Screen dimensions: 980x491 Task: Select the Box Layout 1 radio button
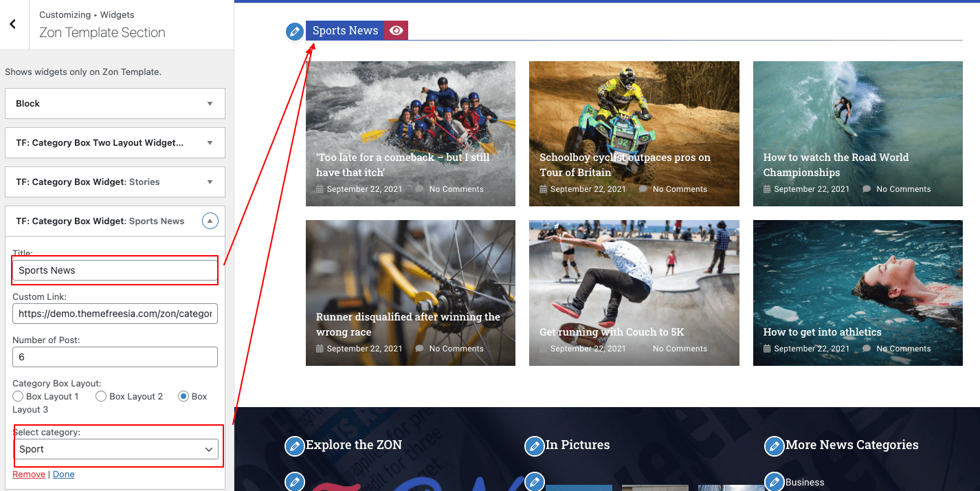(x=19, y=396)
